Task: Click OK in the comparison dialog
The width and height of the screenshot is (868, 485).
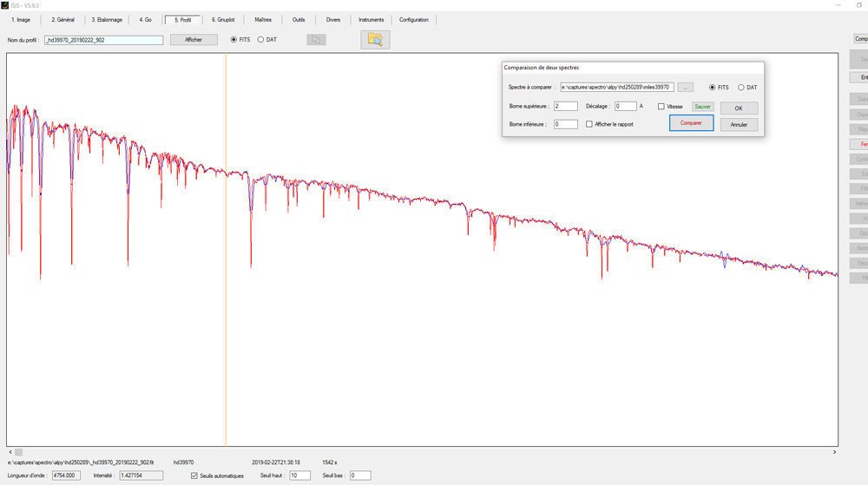Action: click(739, 108)
